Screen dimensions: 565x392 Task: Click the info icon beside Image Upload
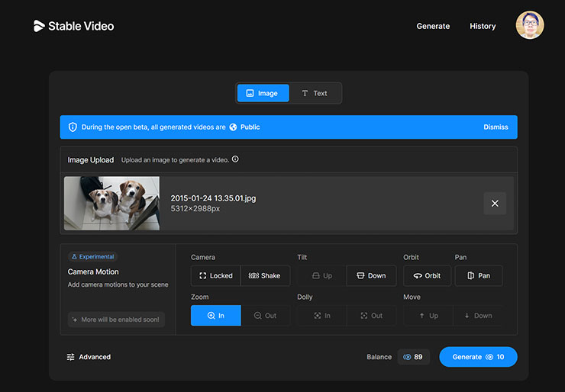coord(235,159)
